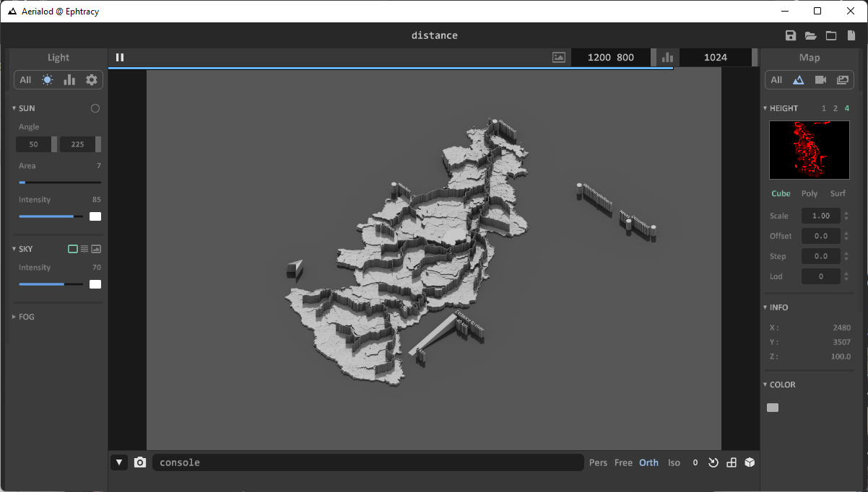Select height channel 2
Viewport: 868px width, 492px height.
[x=835, y=107]
